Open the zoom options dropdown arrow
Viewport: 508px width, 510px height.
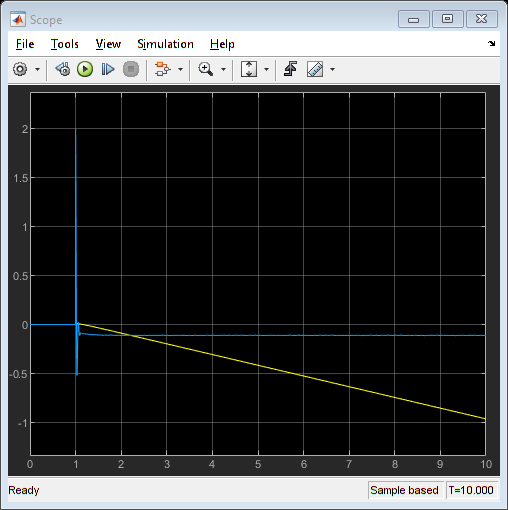[x=223, y=69]
